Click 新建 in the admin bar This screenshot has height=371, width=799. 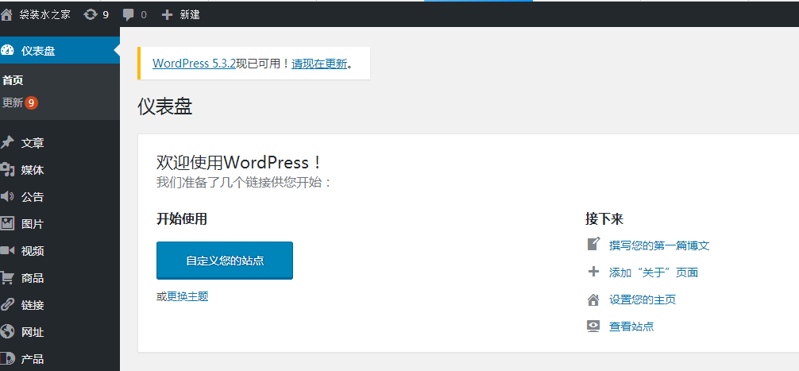click(190, 15)
